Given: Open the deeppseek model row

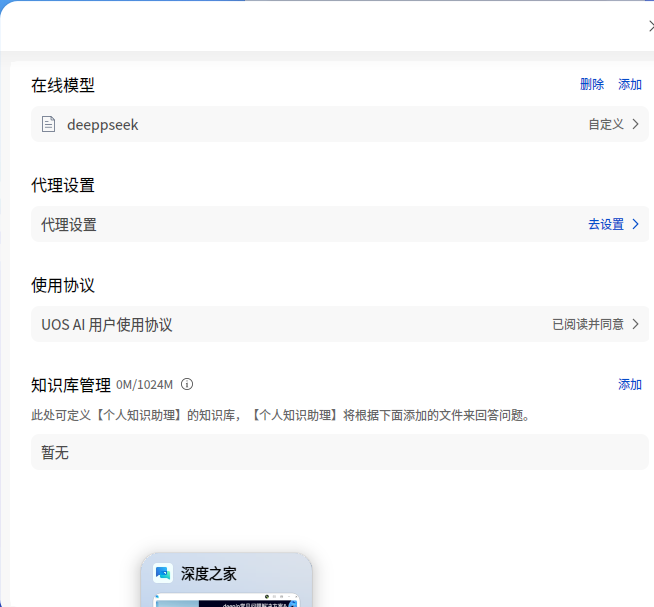Looking at the screenshot, I should coord(340,124).
